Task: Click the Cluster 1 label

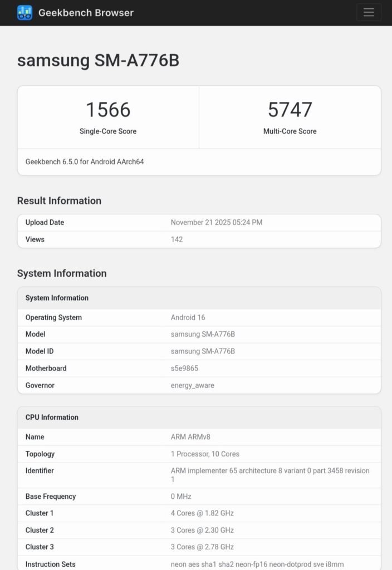Action: (x=40, y=513)
